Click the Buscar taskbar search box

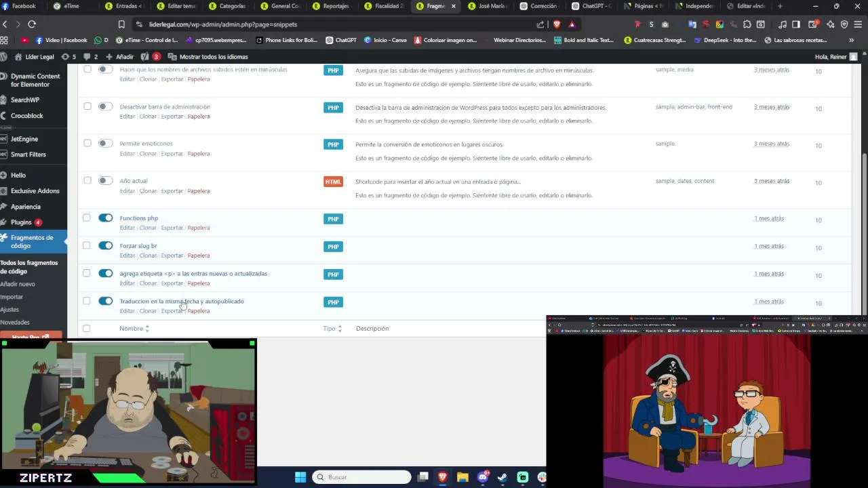[361, 477]
